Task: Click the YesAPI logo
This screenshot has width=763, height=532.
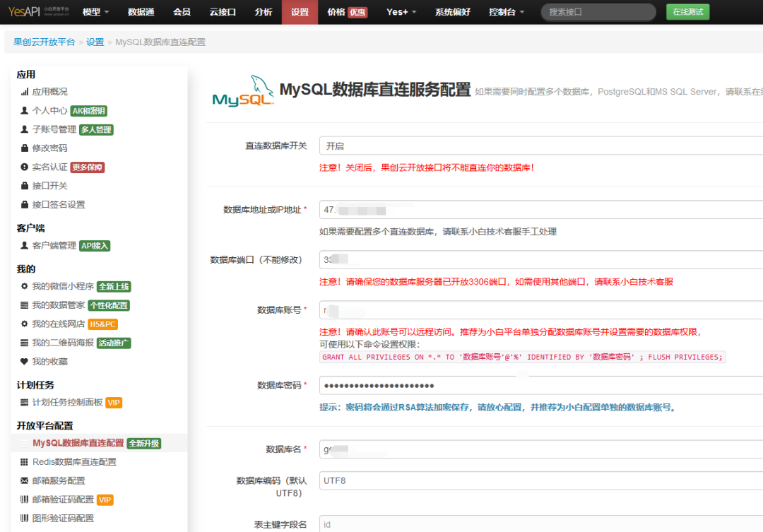Action: click(39, 12)
